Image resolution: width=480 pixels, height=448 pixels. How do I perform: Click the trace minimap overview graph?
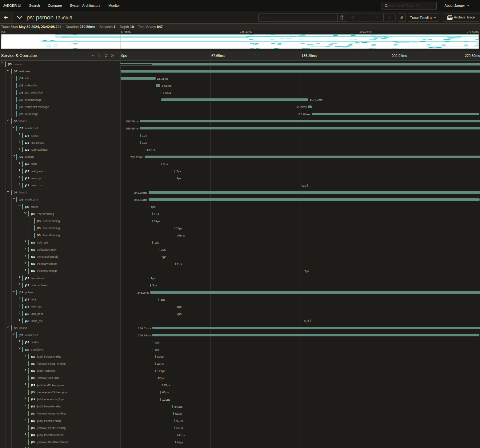tap(240, 42)
